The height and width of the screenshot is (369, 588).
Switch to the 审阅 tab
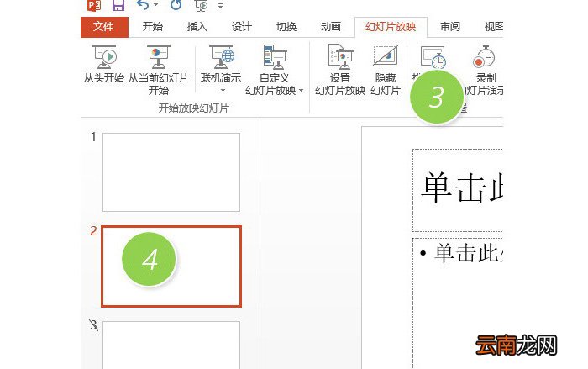coord(450,27)
